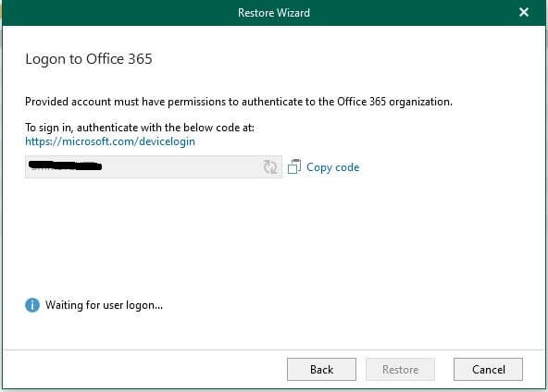Click the 'Logon to Office 365' heading
The width and height of the screenshot is (548, 392).
tap(89, 59)
